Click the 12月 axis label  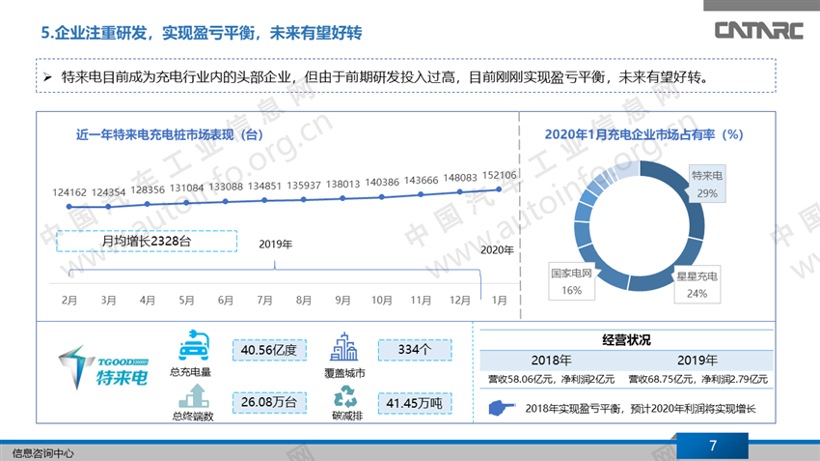(460, 301)
